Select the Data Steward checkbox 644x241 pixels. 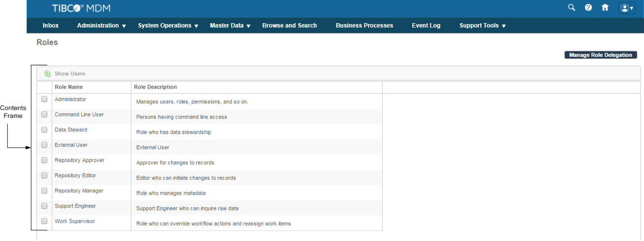click(44, 130)
